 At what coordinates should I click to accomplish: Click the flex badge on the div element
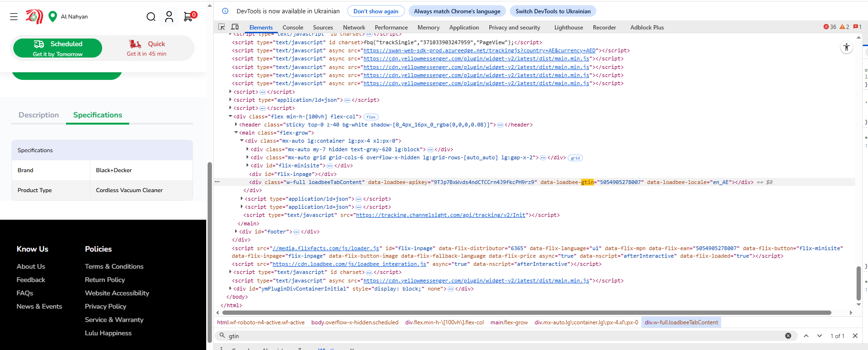[371, 117]
